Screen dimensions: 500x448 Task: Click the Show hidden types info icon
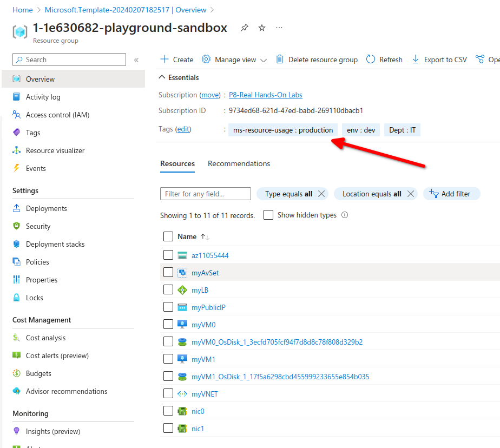[345, 215]
